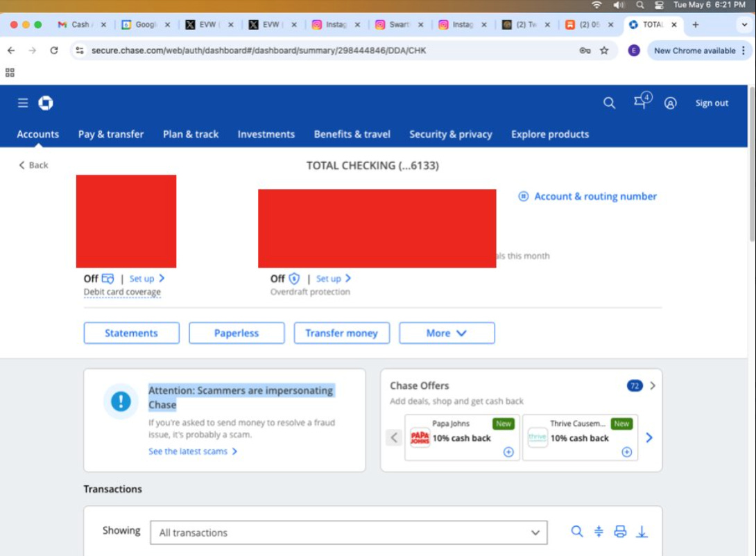Open the Chrome three-dot menu
The width and height of the screenshot is (756, 556).
tap(744, 51)
